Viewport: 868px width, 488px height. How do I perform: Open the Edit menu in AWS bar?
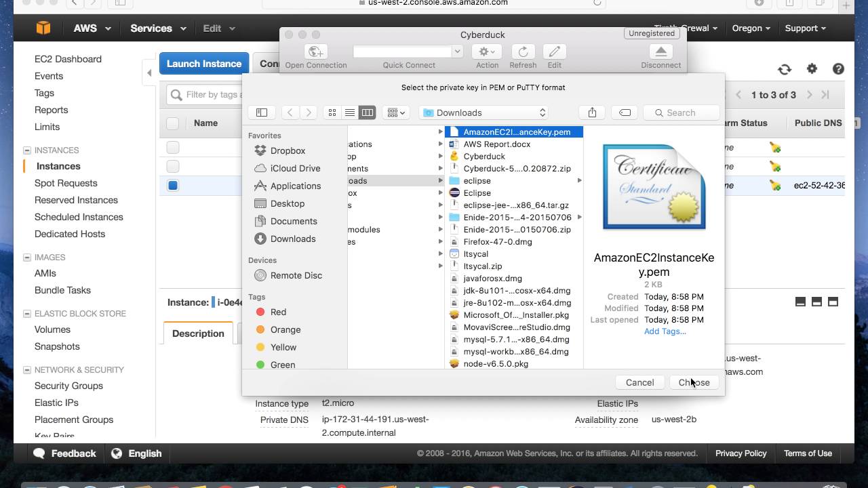coord(218,28)
